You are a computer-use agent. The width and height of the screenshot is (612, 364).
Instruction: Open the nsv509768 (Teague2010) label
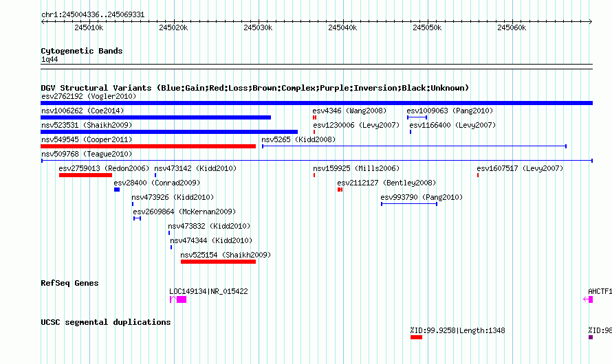point(87,154)
